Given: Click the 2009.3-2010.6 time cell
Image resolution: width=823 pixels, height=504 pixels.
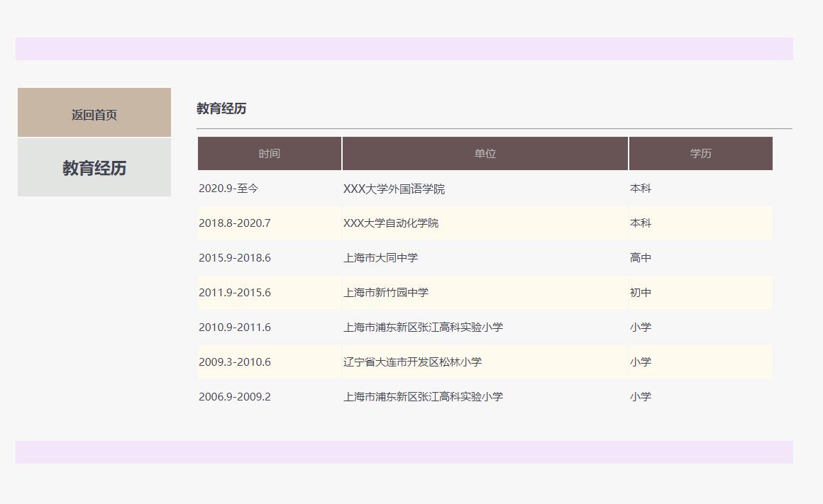Looking at the screenshot, I should 270,362.
